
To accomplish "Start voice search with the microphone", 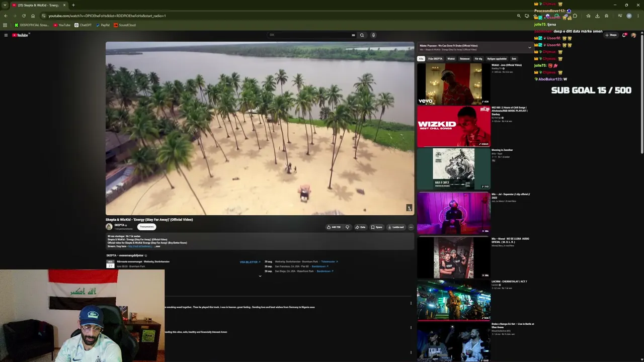I will click(373, 35).
